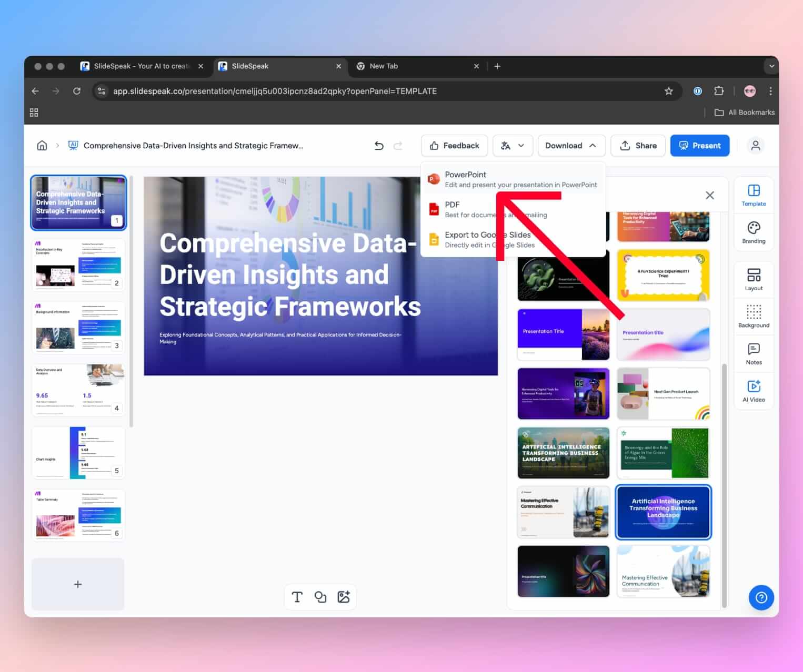This screenshot has height=672, width=803.
Task: Click the Present button
Action: point(700,146)
